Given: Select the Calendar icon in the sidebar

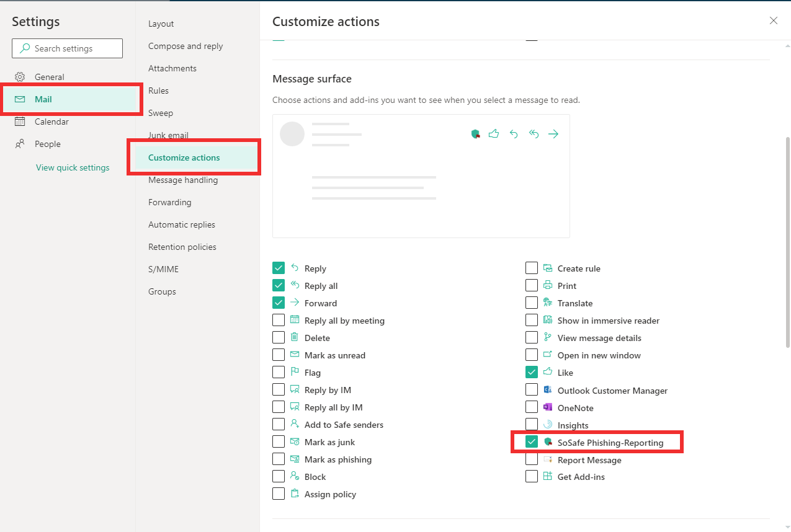Looking at the screenshot, I should 20,122.
